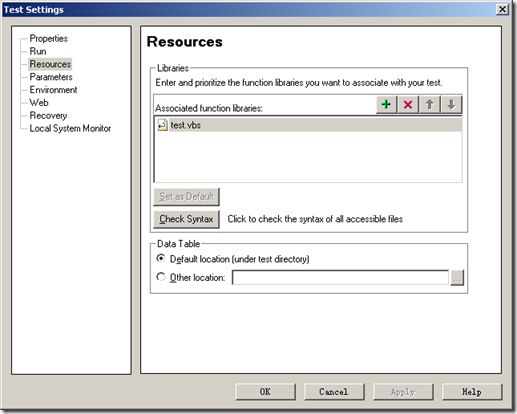Open Properties settings page
This screenshot has width=517, height=414.
(x=49, y=38)
